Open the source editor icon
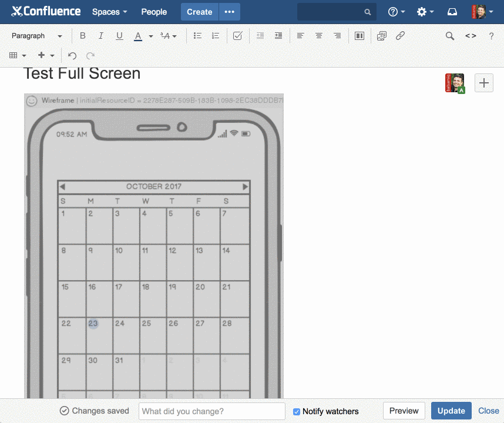504x423 pixels. pyautogui.click(x=471, y=36)
